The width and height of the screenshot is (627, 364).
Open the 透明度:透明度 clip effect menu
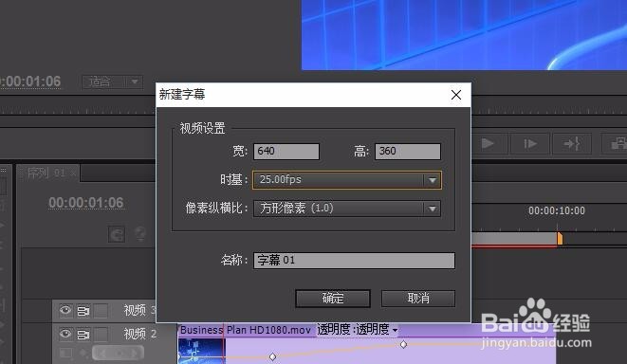click(x=358, y=330)
